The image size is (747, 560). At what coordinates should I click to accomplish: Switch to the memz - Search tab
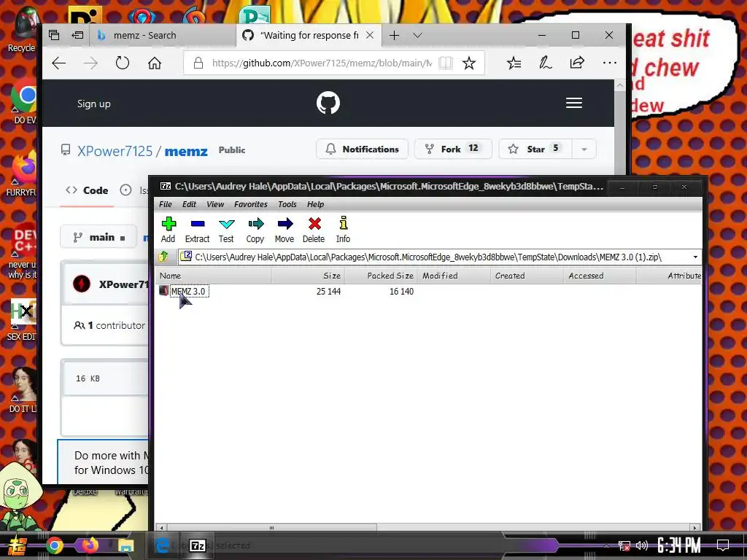[163, 35]
